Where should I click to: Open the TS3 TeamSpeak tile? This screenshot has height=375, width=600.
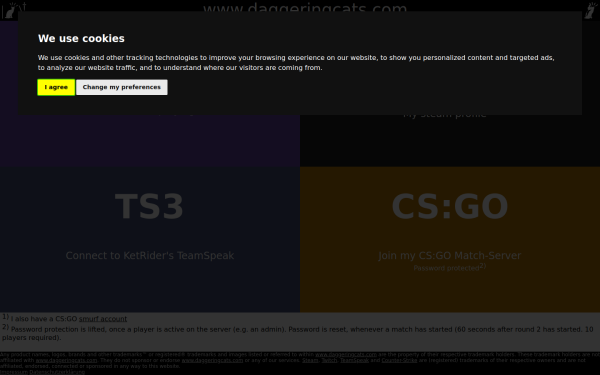pos(150,240)
